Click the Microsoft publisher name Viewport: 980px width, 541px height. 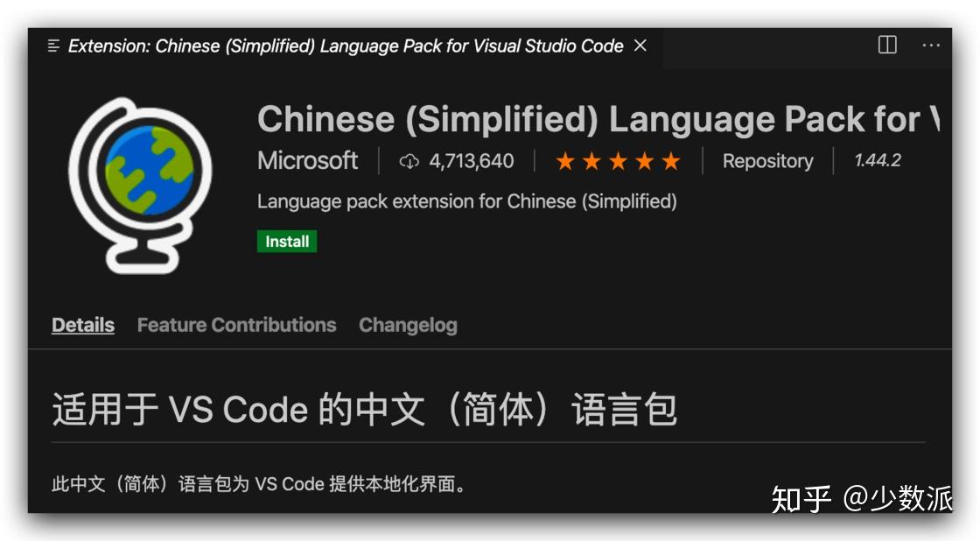click(x=307, y=161)
